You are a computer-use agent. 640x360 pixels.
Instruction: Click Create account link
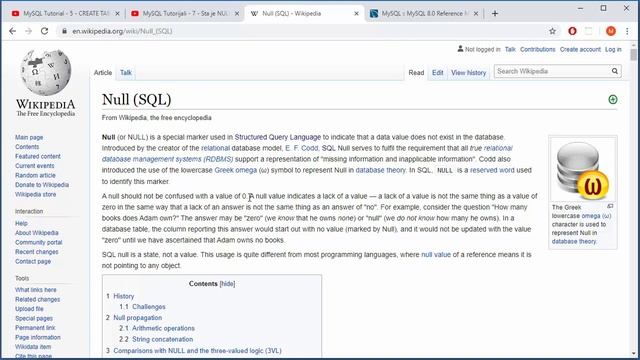click(580, 49)
